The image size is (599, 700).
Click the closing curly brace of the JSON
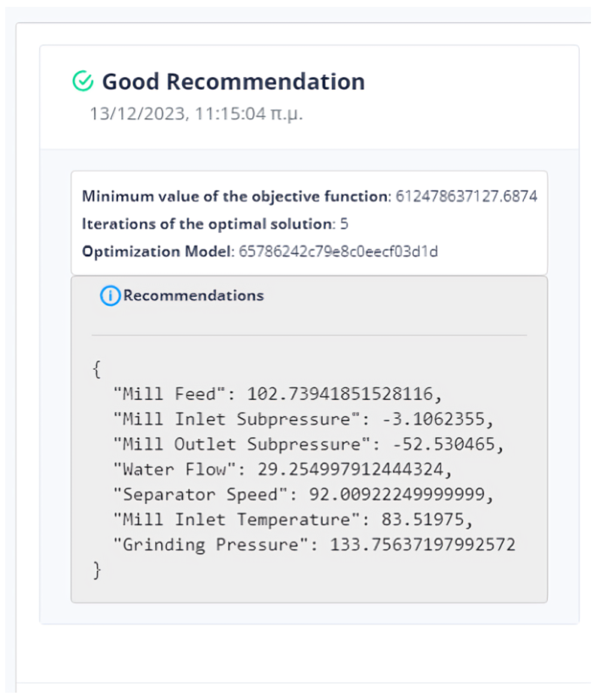click(x=97, y=571)
